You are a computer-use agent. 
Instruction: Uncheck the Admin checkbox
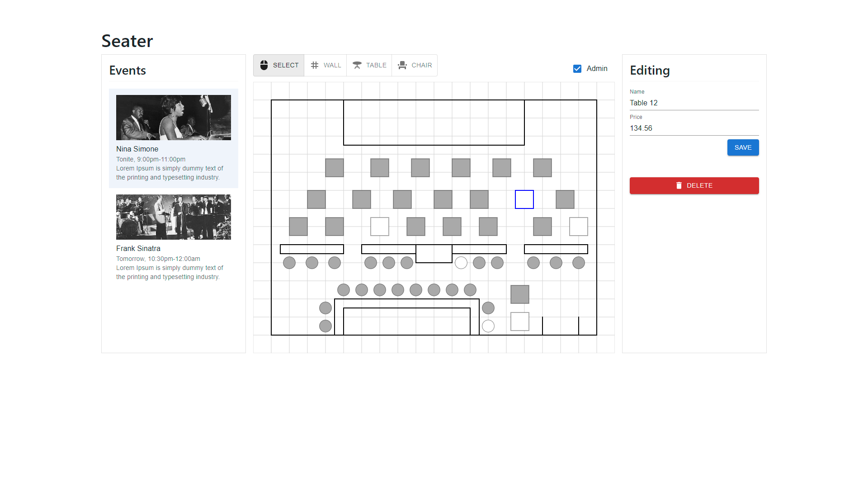(x=577, y=69)
